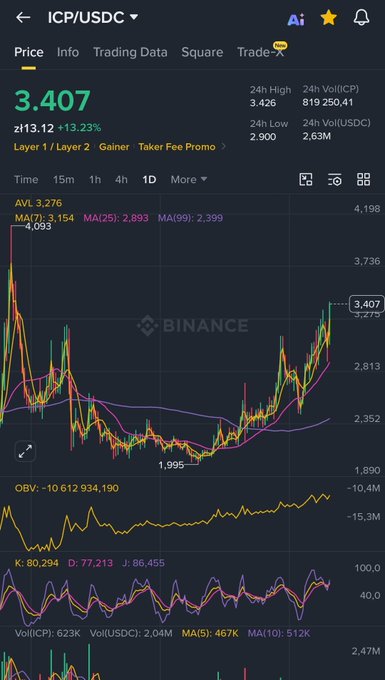Open the Trade-X tab
The width and height of the screenshot is (385, 680).
pyautogui.click(x=261, y=52)
